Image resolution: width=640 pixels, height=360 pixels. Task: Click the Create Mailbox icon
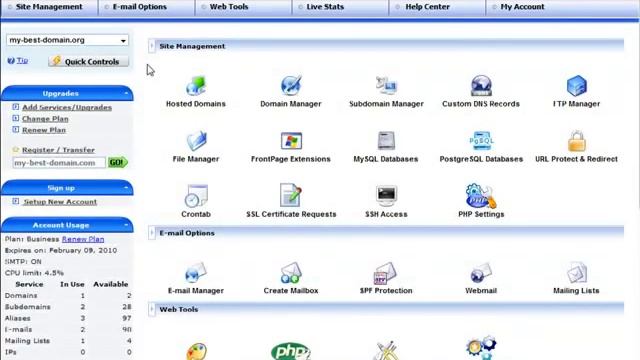pos(291,273)
